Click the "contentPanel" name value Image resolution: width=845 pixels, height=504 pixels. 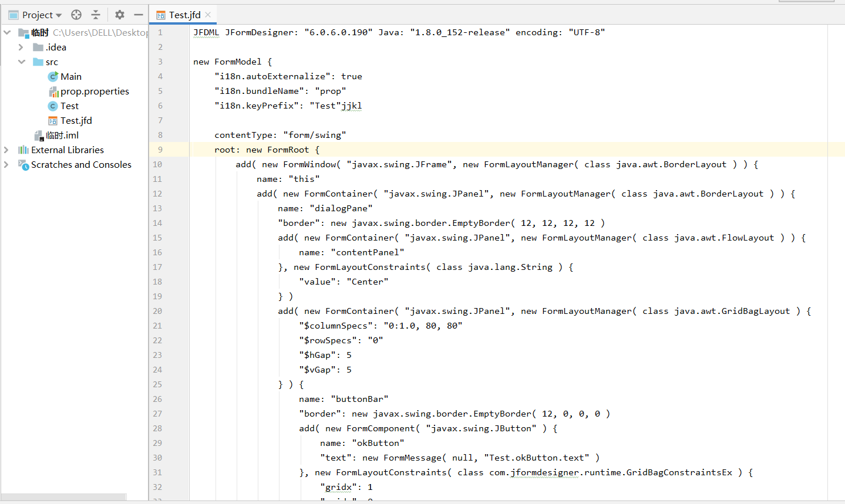click(x=368, y=252)
